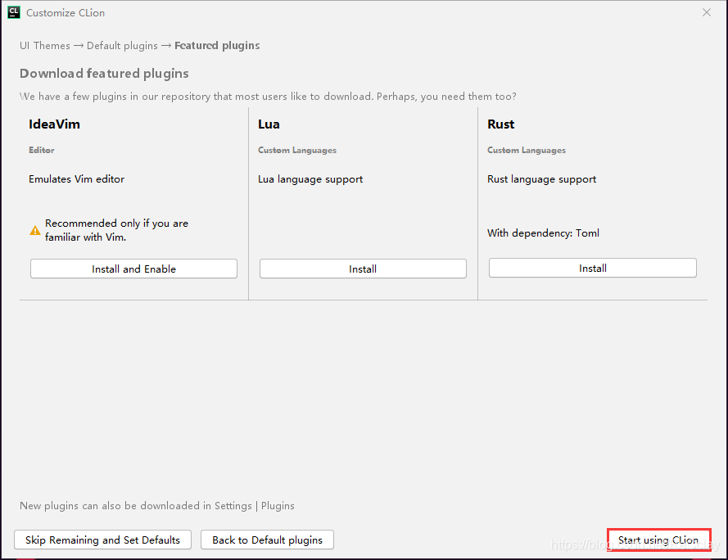Click the Rust plugin title

501,124
